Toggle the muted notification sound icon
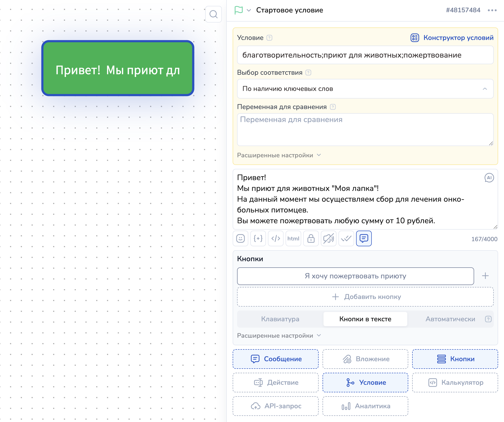The image size is (504, 422). click(328, 238)
